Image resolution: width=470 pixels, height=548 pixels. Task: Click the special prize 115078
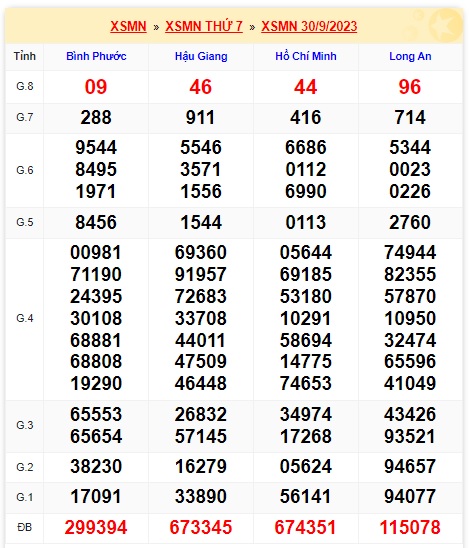point(410,528)
